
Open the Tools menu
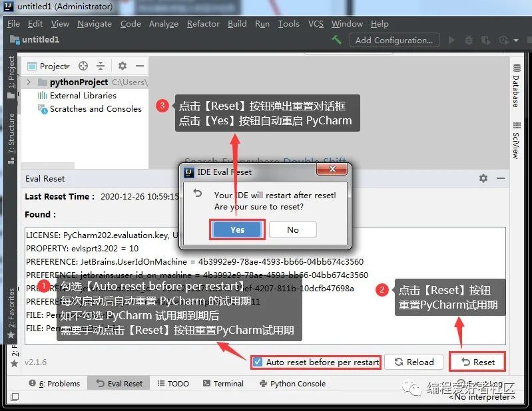click(x=289, y=24)
